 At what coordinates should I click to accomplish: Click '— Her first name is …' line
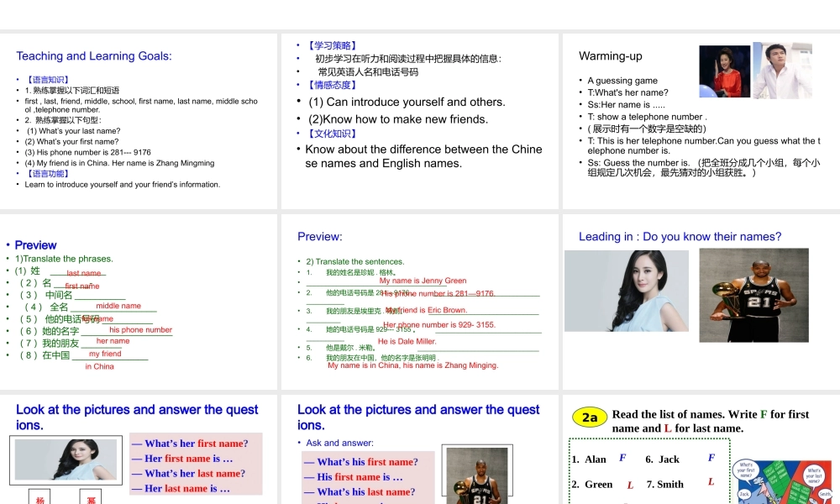coord(182,459)
